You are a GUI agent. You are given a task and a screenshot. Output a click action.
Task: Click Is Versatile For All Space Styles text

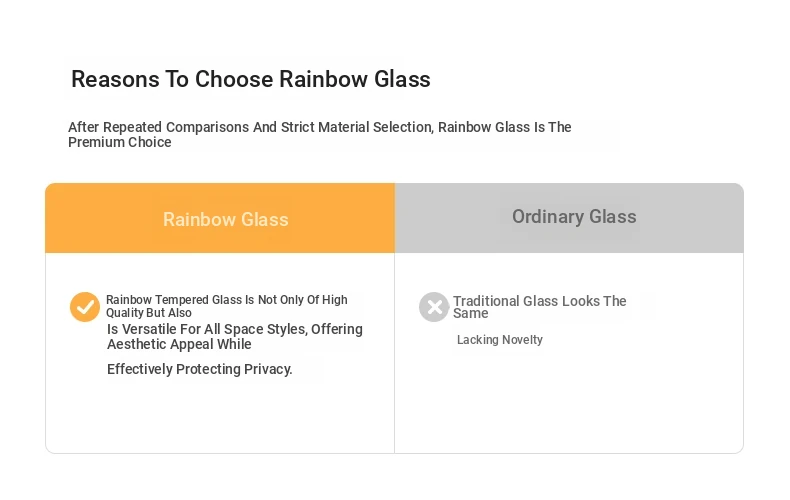[x=235, y=329]
